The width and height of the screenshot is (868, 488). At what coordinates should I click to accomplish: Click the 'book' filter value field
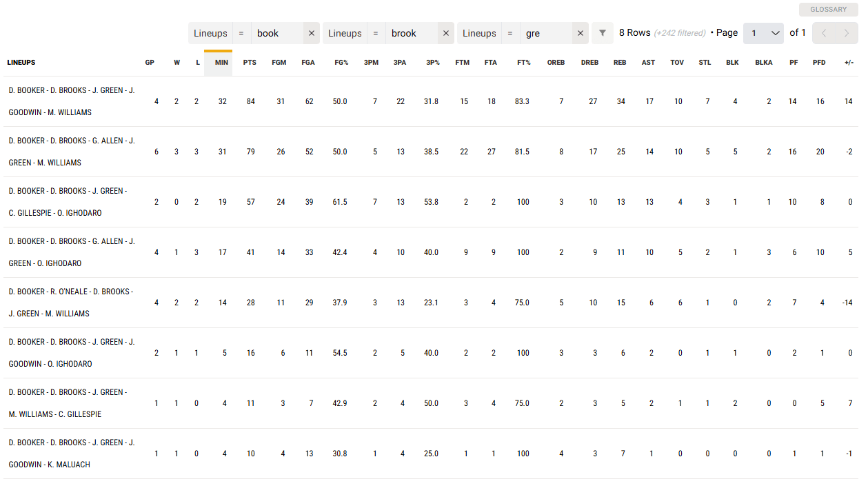[276, 33]
